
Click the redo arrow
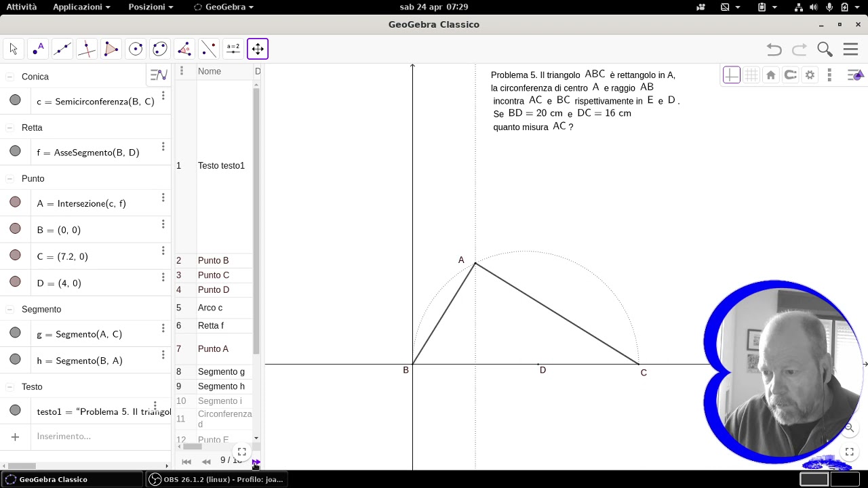[800, 49]
